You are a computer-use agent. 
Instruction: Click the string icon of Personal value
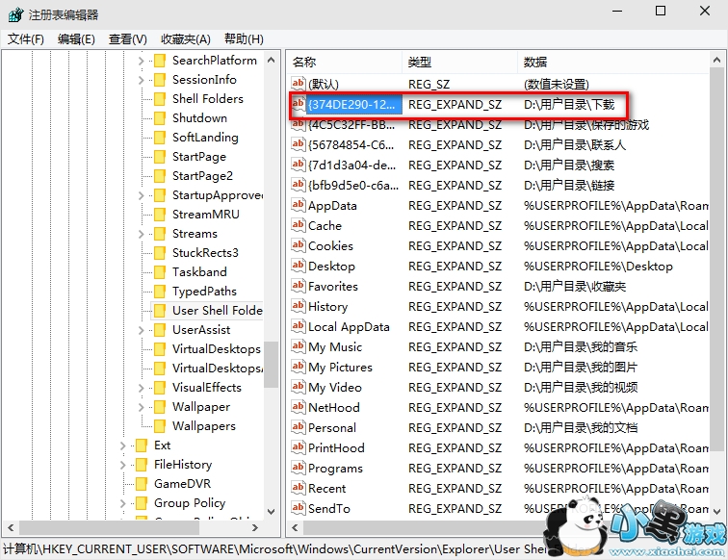pyautogui.click(x=299, y=427)
